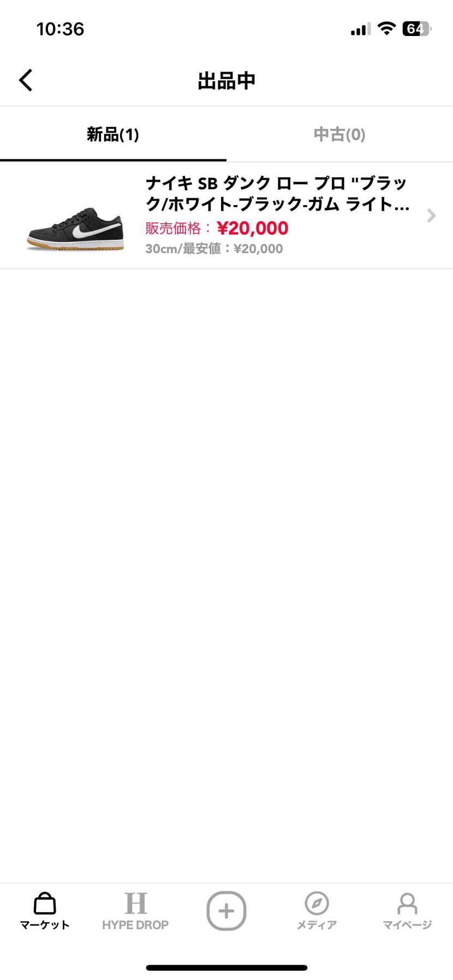The width and height of the screenshot is (453, 980).
Task: Tap the back arrow icon
Action: coord(26,80)
